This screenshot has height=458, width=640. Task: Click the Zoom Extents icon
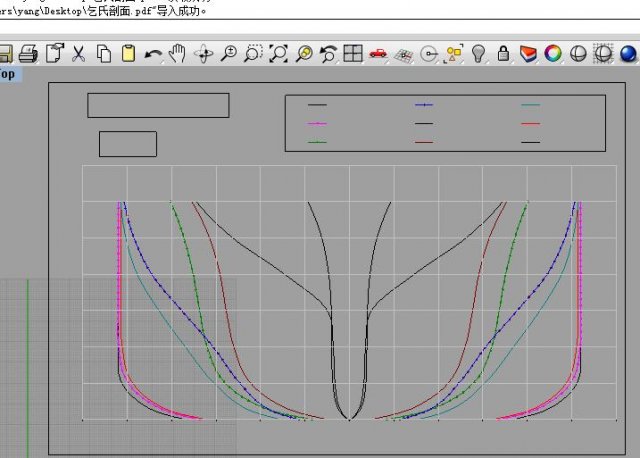(279, 54)
